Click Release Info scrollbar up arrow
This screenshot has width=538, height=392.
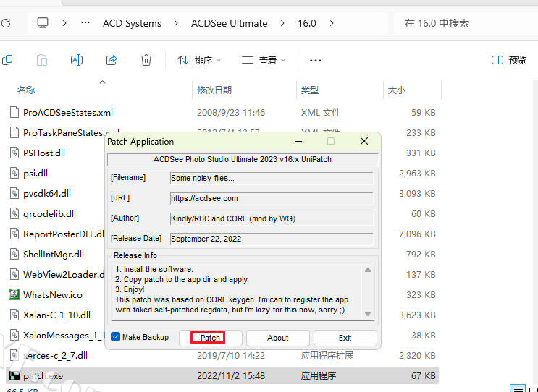tap(368, 270)
